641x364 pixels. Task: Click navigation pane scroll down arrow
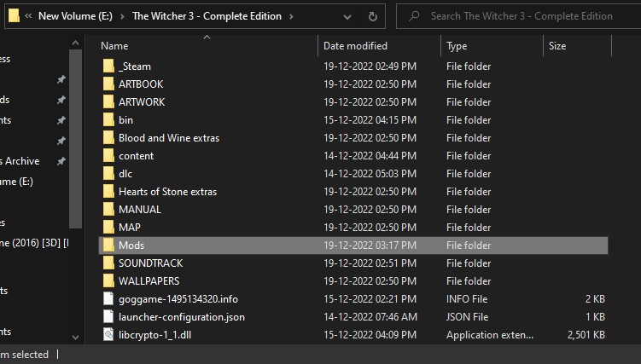point(75,337)
